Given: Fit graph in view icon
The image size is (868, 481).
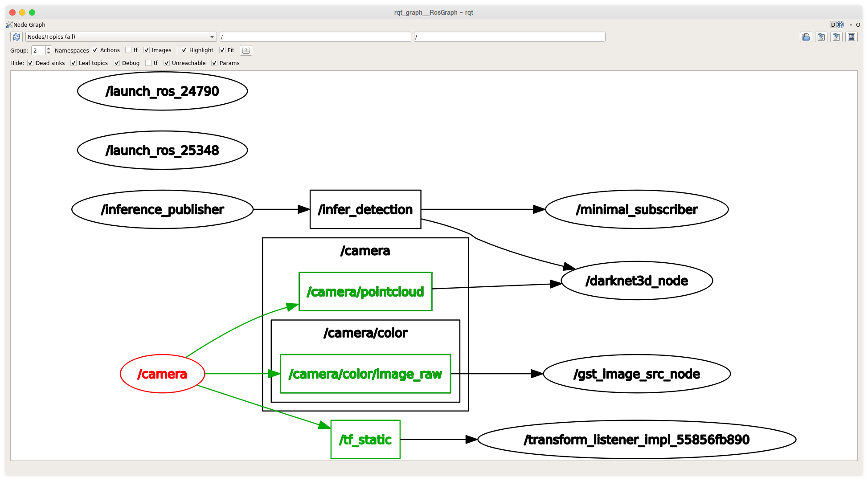Looking at the screenshot, I should pyautogui.click(x=246, y=50).
